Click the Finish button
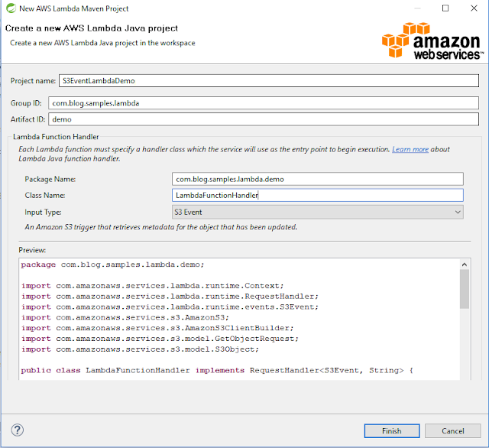 (392, 431)
